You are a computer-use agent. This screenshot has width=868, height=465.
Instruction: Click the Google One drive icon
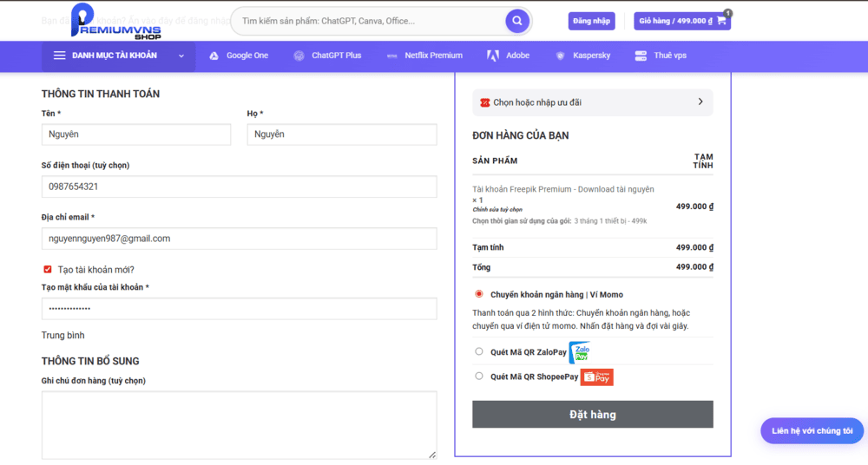[x=214, y=56]
